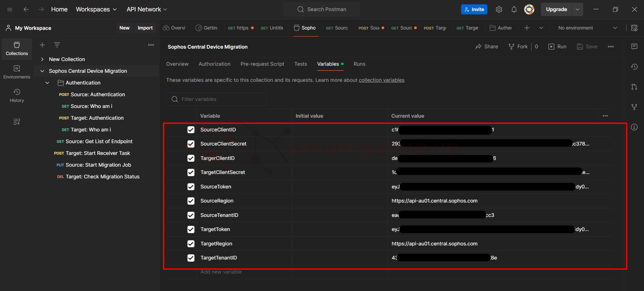Click the Invite button

[474, 9]
